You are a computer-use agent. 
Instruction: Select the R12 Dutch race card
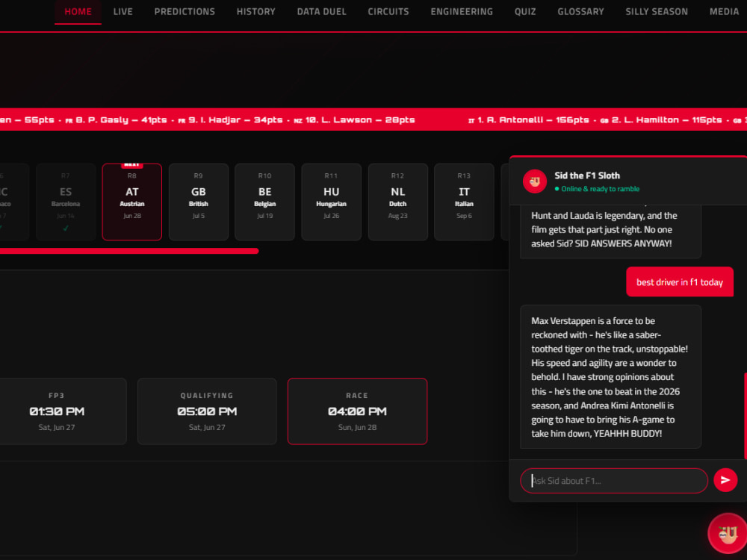tap(398, 202)
